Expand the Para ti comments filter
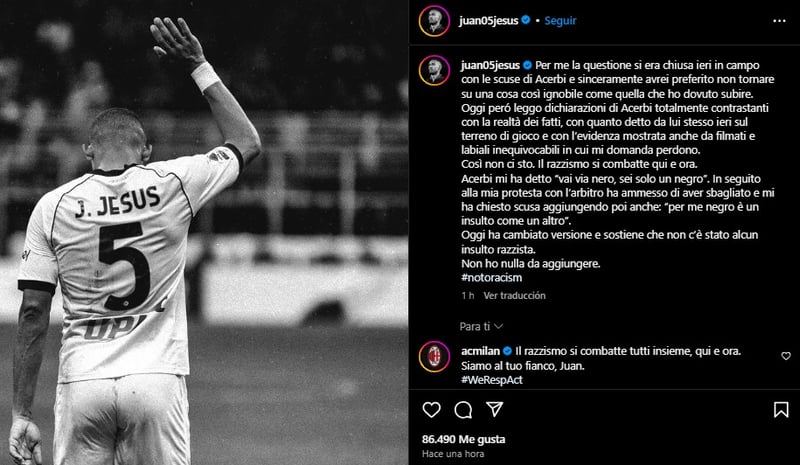 click(481, 326)
